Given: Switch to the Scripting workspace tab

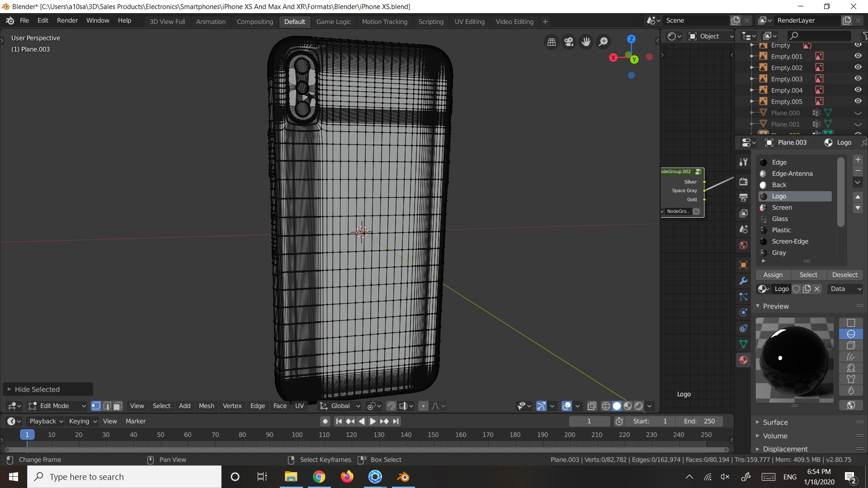Looking at the screenshot, I should (431, 22).
